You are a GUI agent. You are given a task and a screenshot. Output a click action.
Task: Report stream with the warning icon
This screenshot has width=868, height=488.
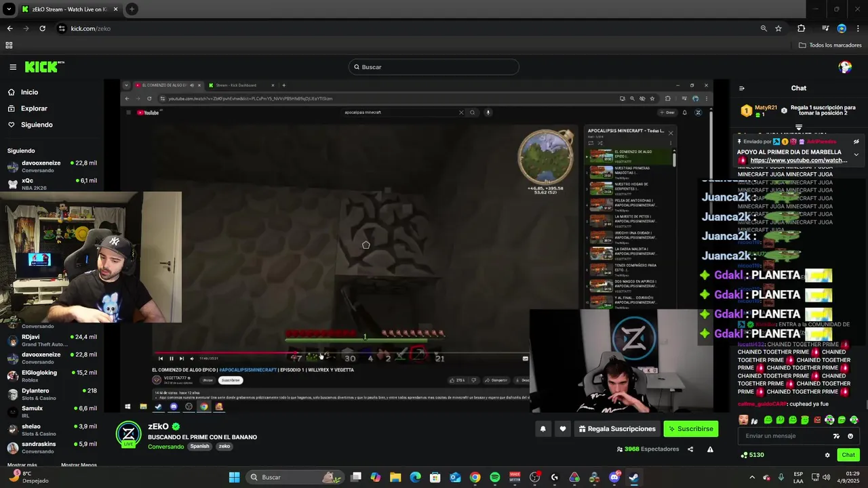point(710,449)
